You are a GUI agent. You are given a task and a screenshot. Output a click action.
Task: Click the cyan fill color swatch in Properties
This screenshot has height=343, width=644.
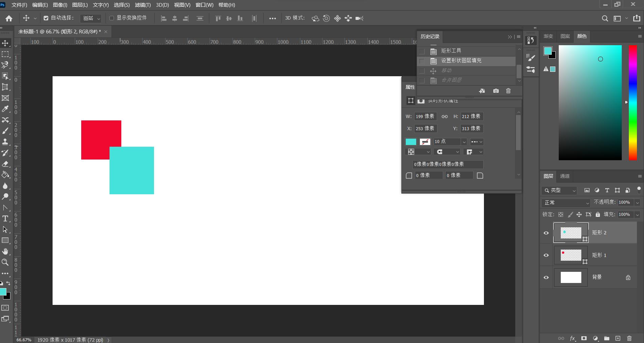pyautogui.click(x=411, y=142)
